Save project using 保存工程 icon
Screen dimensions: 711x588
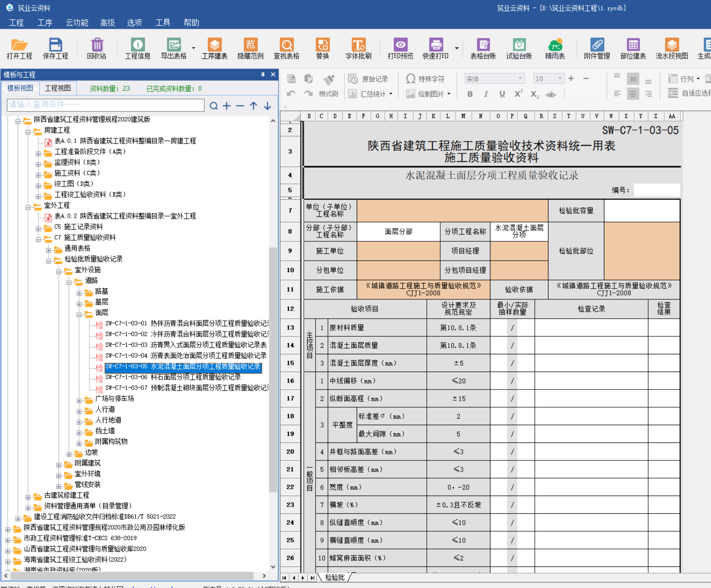click(55, 49)
